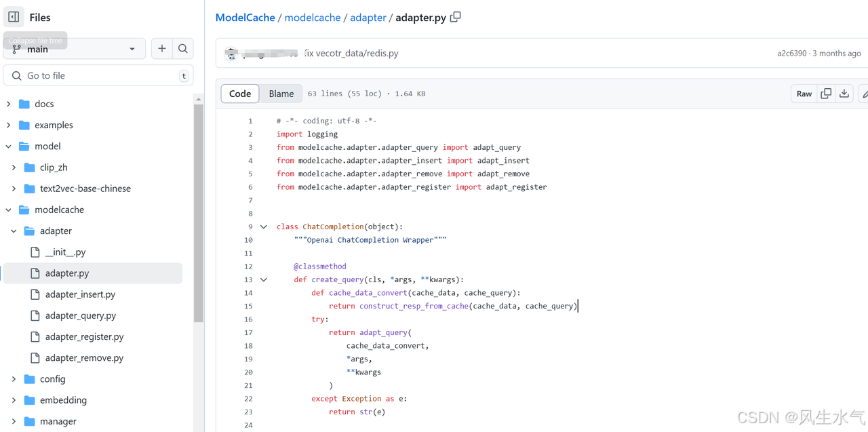Focus the Go to file field
The height and width of the screenshot is (432, 868).
coord(98,75)
